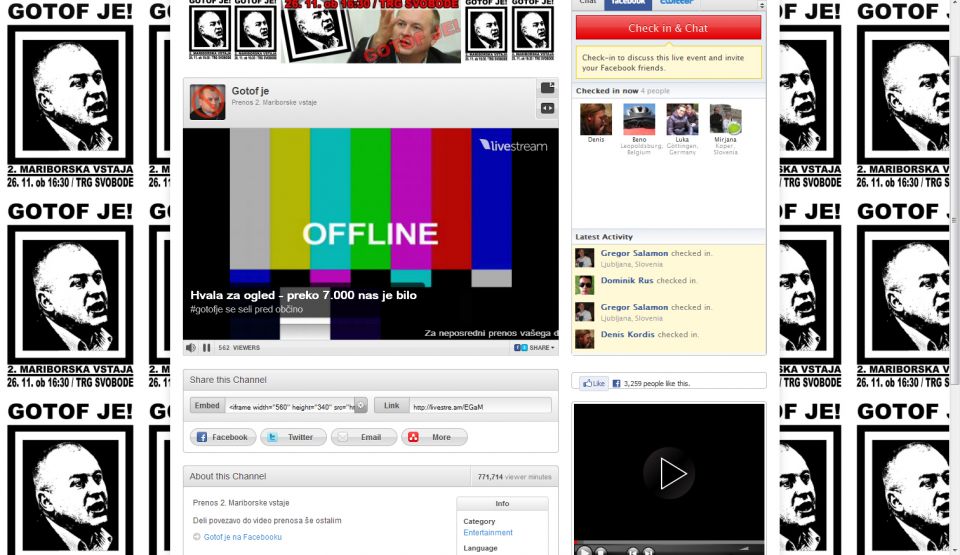The image size is (960, 555).
Task: Click the red Check in & Chat button
Action: (x=668, y=28)
